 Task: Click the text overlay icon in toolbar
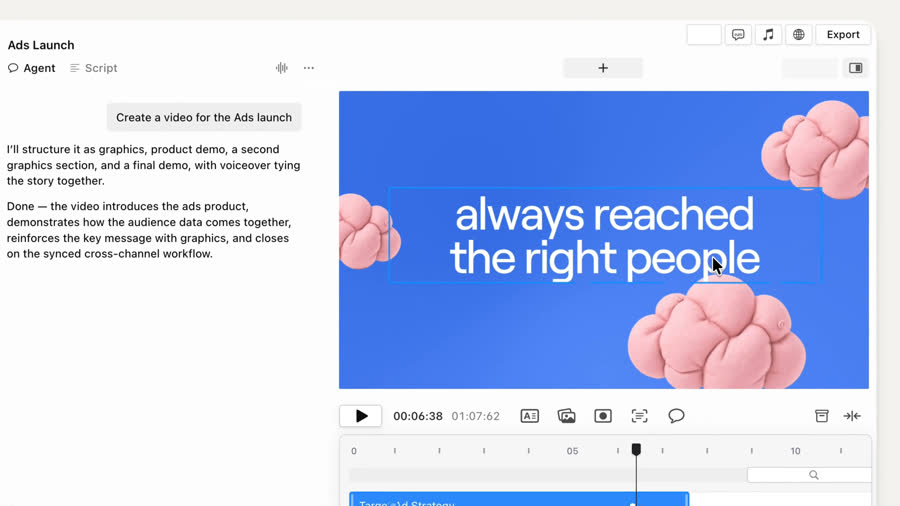pyautogui.click(x=529, y=416)
